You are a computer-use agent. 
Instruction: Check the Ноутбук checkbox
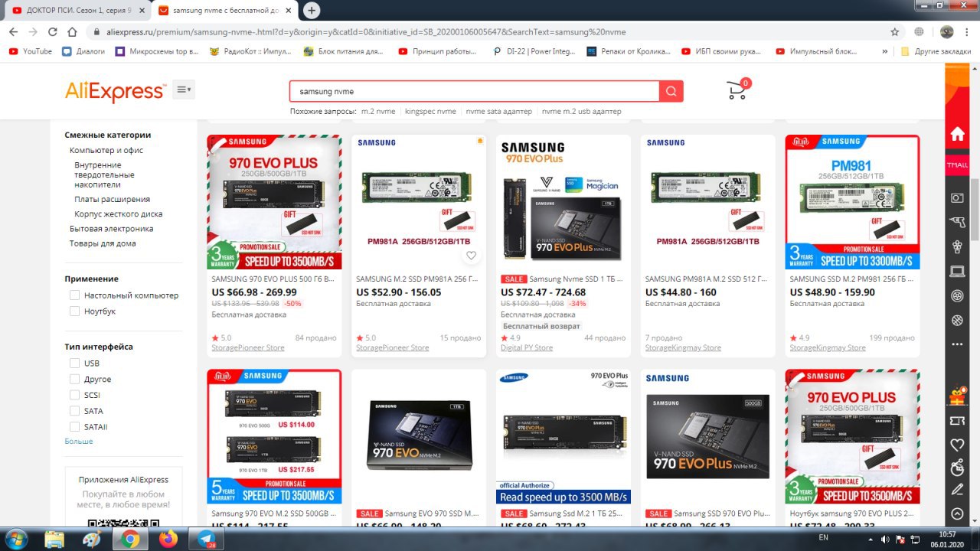pos(74,311)
